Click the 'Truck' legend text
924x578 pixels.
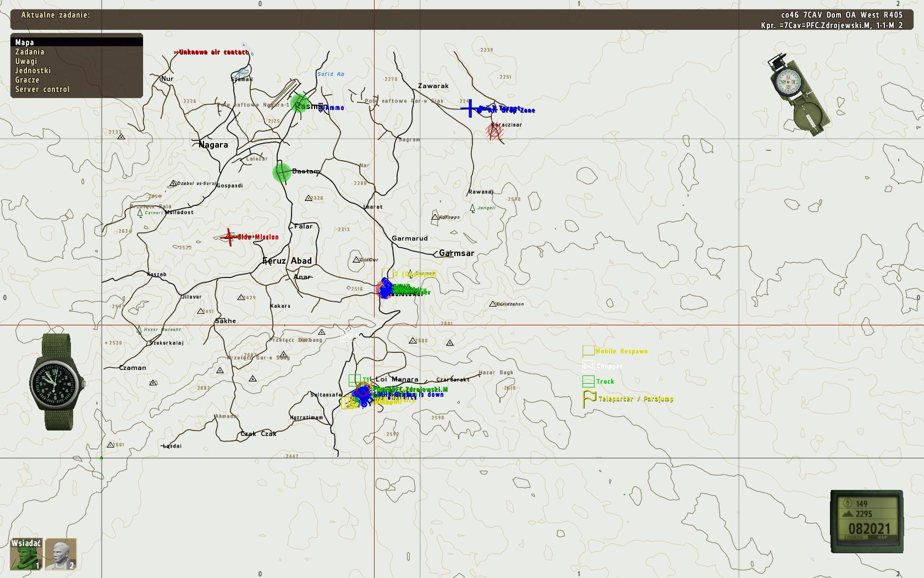pos(605,381)
